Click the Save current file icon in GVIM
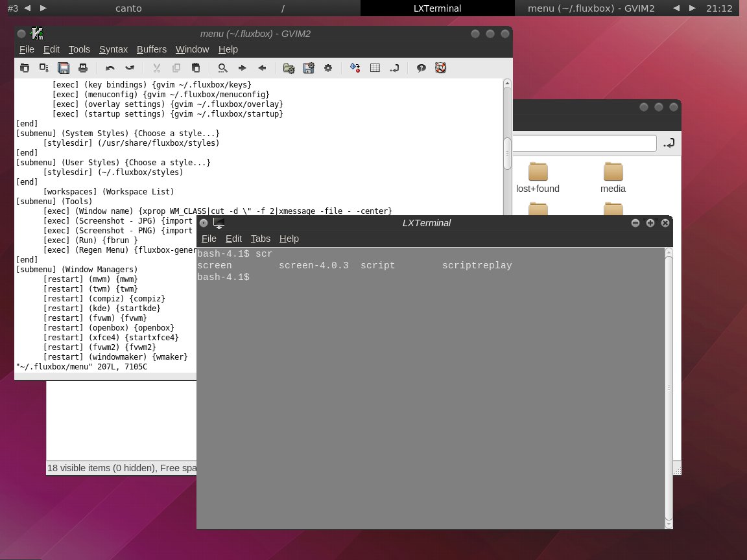Image resolution: width=747 pixels, height=560 pixels. click(44, 68)
